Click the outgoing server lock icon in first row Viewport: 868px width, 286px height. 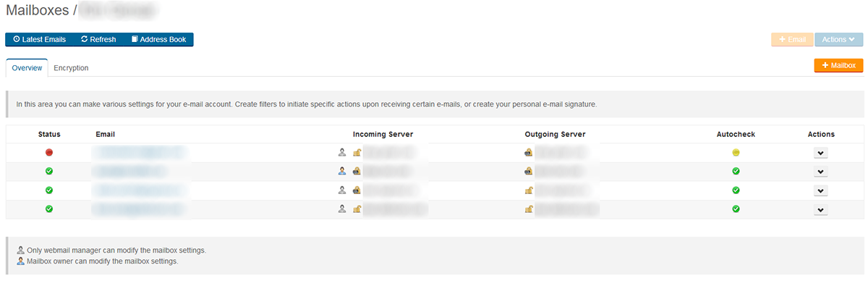(529, 153)
